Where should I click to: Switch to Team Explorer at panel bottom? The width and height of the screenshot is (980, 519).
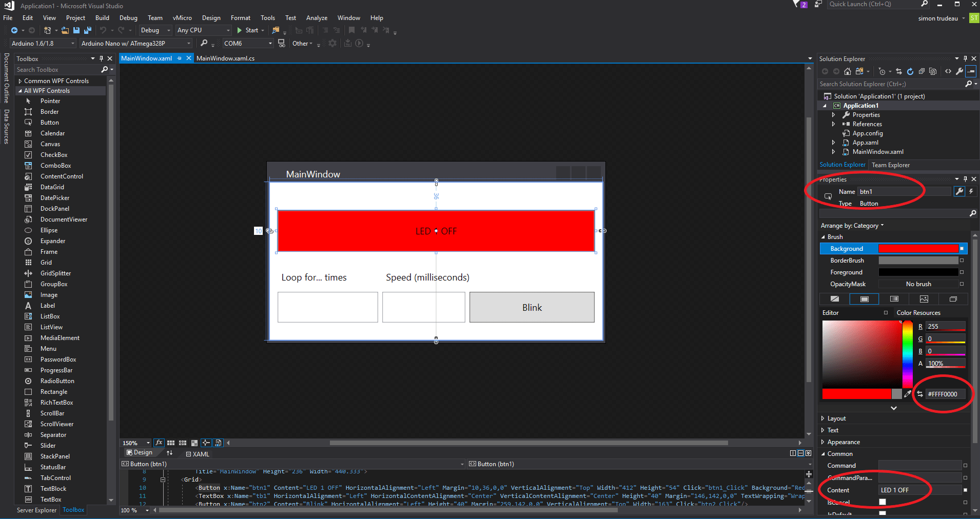coord(891,165)
